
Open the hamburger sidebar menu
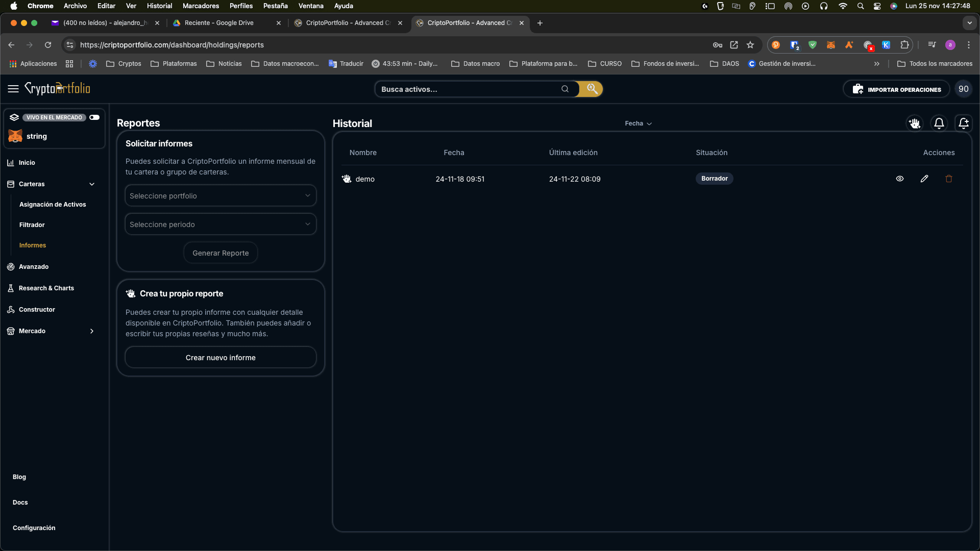click(13, 89)
